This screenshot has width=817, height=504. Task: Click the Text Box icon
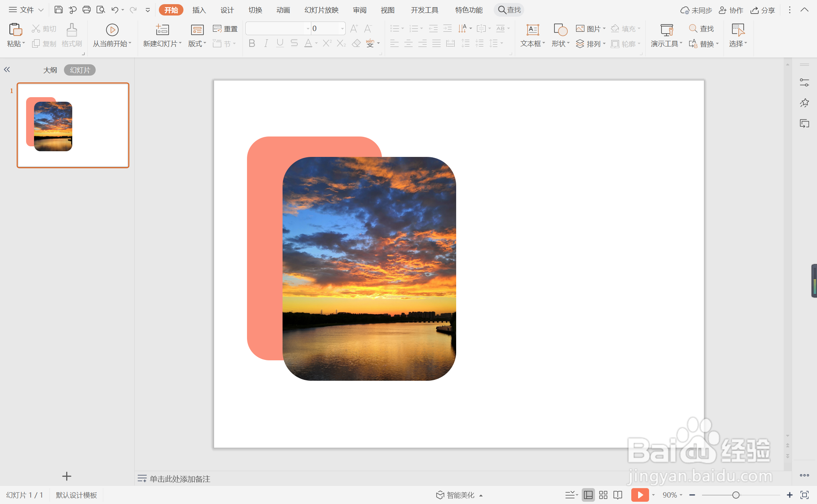[x=533, y=29]
